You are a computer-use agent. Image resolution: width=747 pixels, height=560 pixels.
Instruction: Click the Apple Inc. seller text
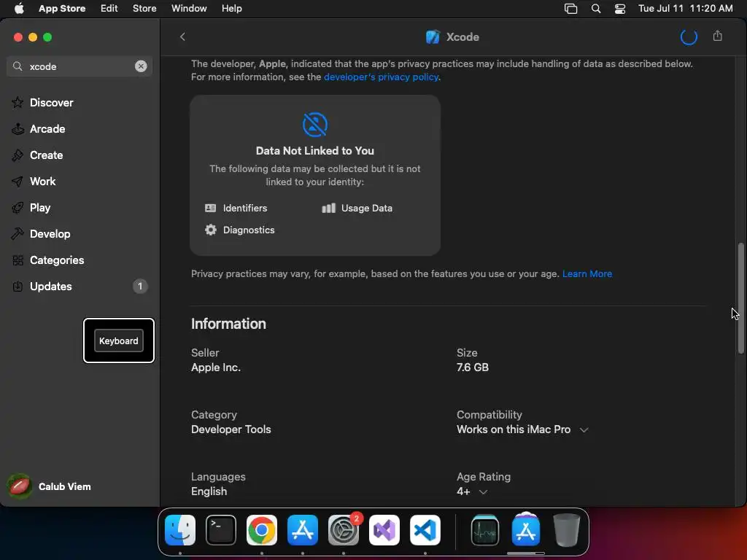click(x=216, y=367)
